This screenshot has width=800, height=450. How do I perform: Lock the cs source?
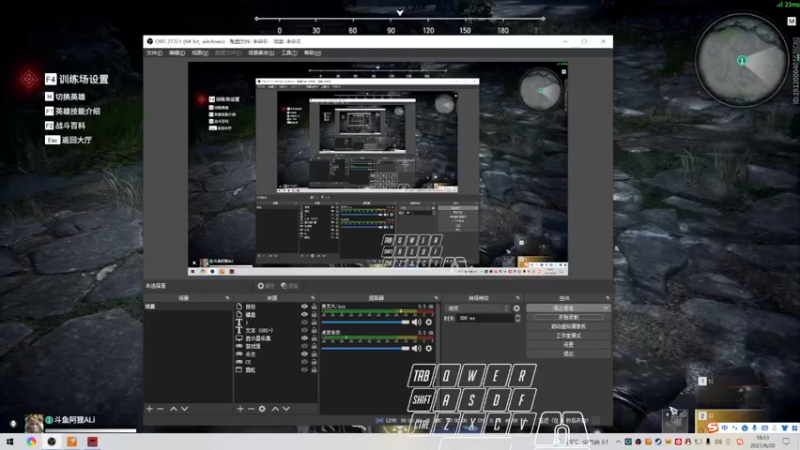click(x=314, y=362)
